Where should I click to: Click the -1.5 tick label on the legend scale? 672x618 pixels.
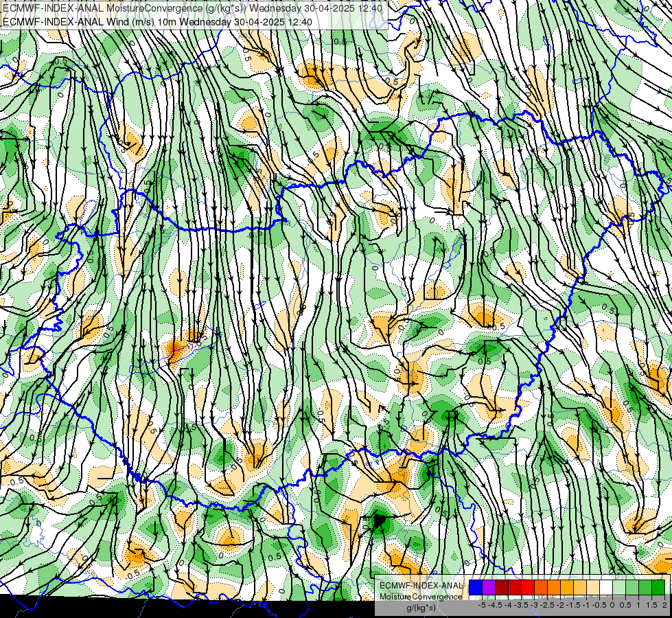coord(573,605)
